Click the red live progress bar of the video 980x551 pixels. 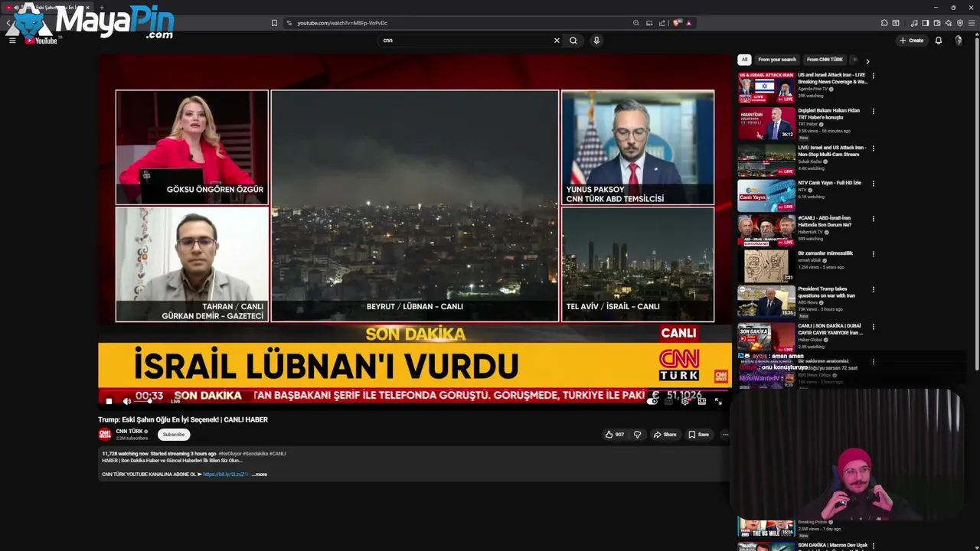tap(415, 390)
